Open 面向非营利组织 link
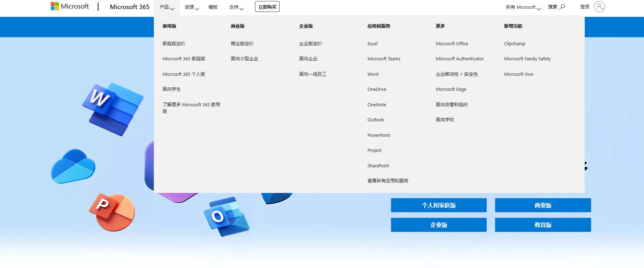 tap(452, 105)
